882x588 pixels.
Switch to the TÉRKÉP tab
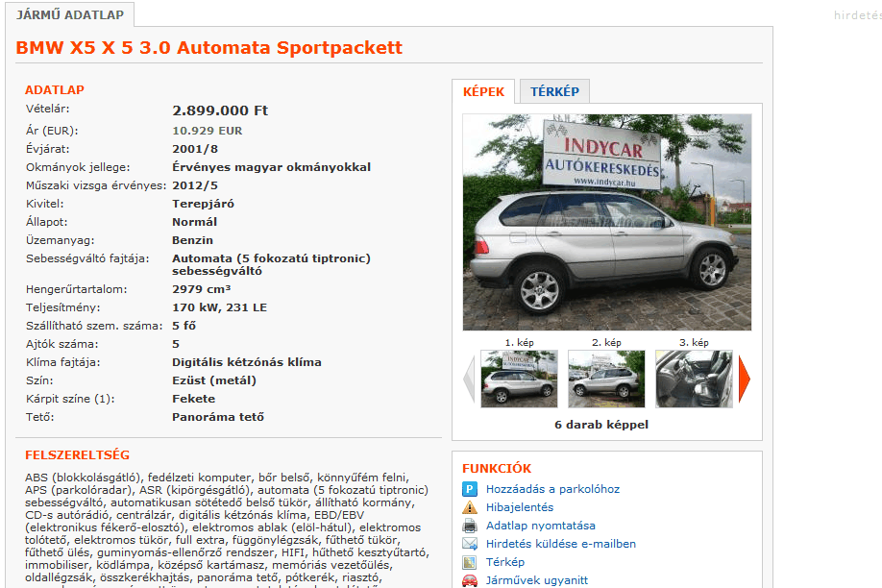[x=554, y=91]
